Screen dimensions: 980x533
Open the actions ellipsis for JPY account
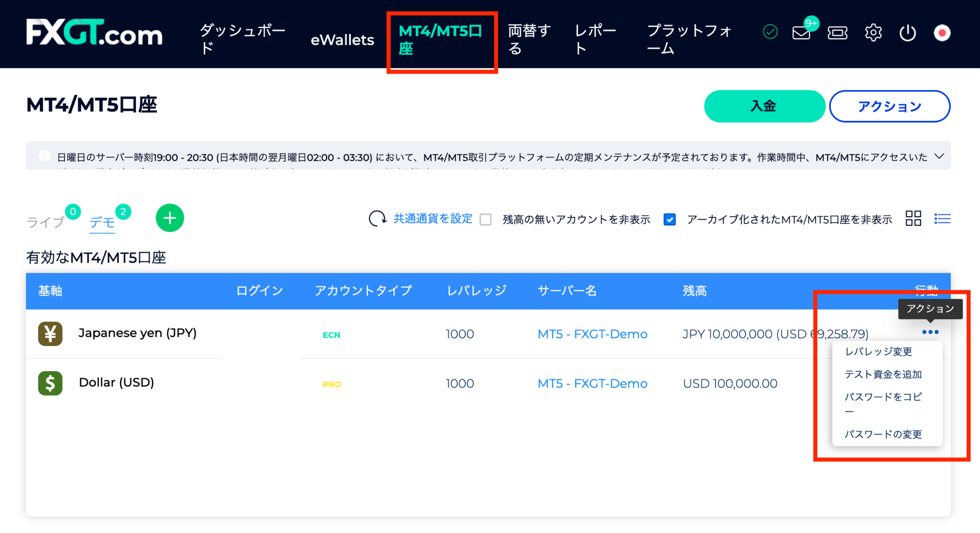click(930, 332)
